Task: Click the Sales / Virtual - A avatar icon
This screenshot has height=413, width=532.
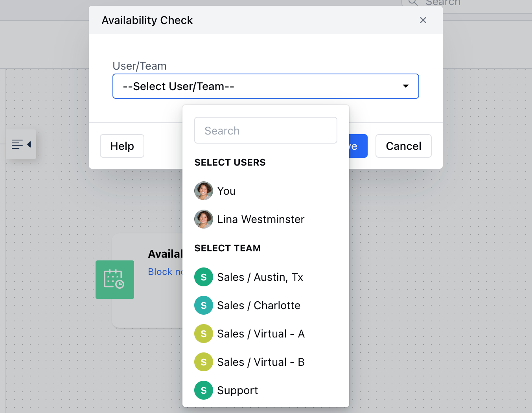Action: [x=204, y=334]
